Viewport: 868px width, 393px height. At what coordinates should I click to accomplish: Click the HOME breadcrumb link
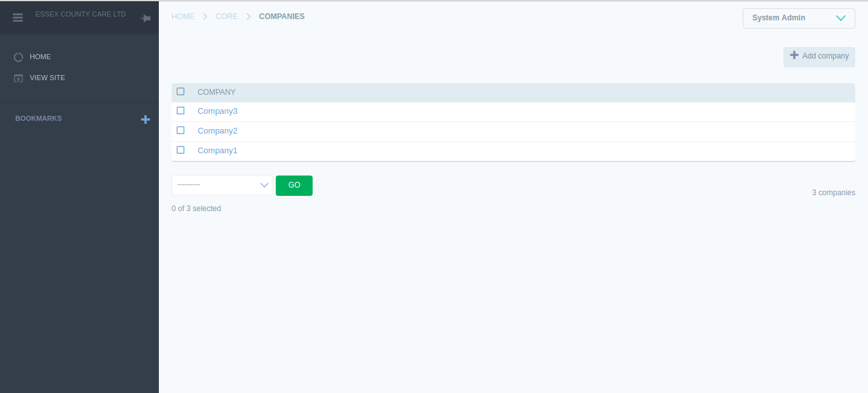click(x=183, y=17)
